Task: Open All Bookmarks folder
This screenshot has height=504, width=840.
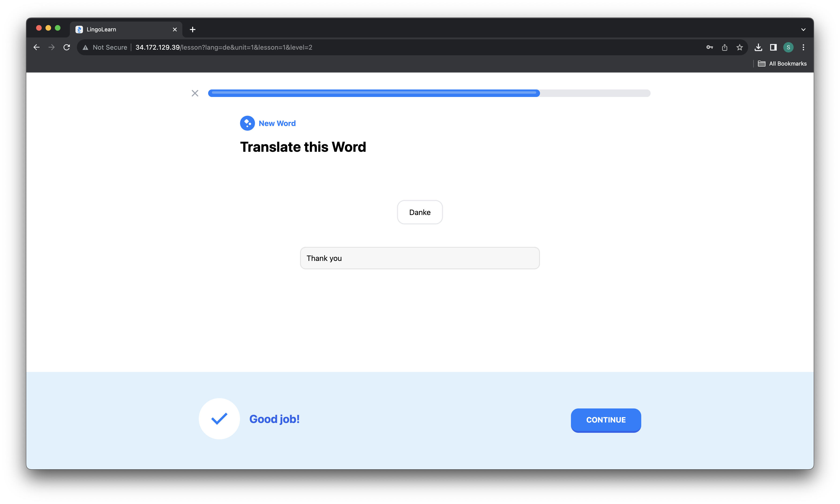Action: [x=782, y=63]
